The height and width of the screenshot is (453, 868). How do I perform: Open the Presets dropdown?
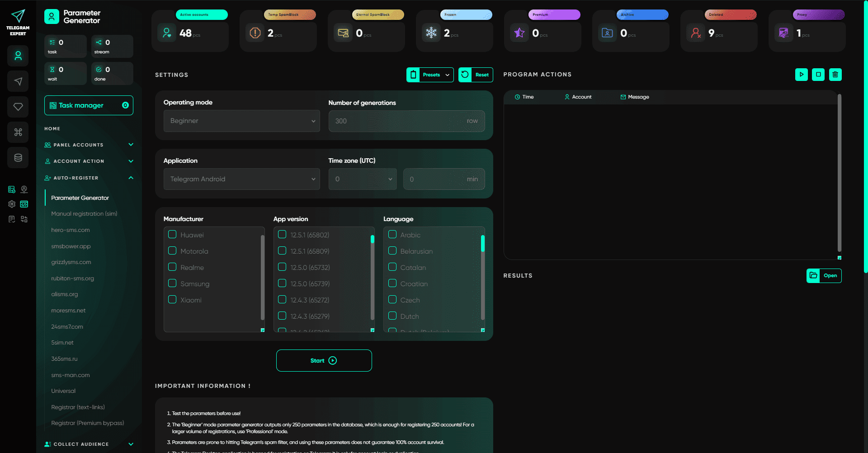pyautogui.click(x=430, y=75)
